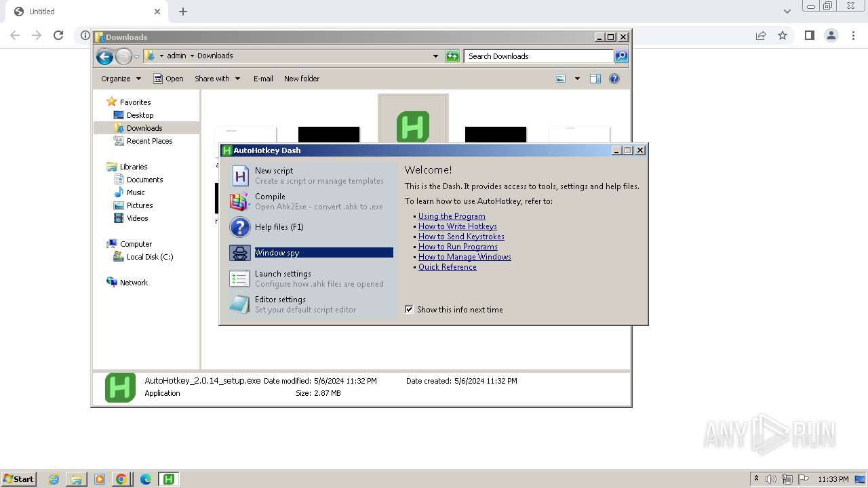
Task: Select Desktop in navigation pane
Action: pyautogui.click(x=140, y=115)
